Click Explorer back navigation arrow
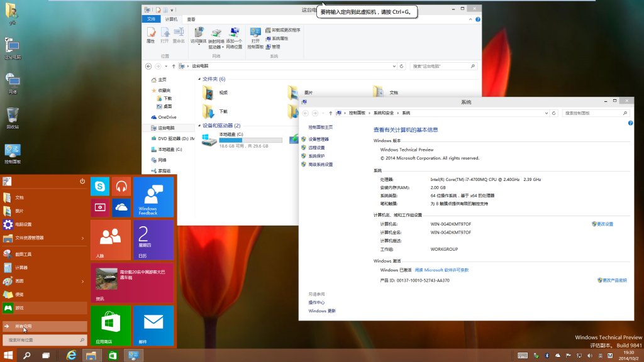Image resolution: width=644 pixels, height=362 pixels. 148,66
